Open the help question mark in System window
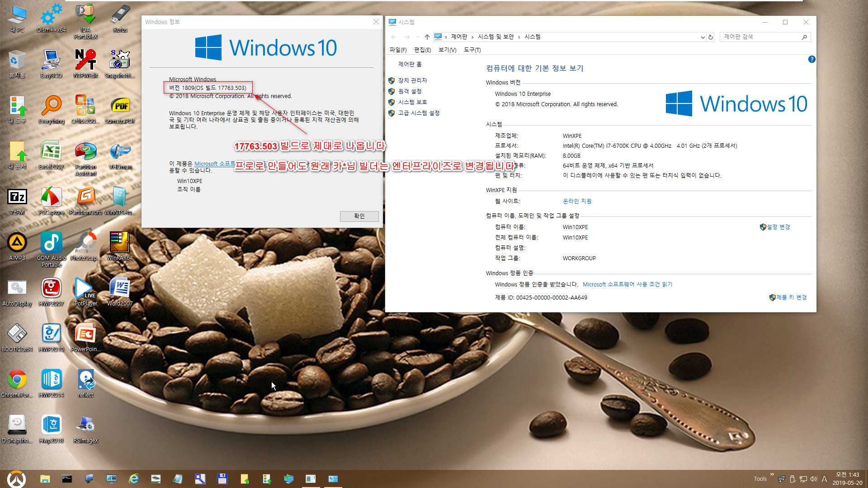 (x=811, y=59)
